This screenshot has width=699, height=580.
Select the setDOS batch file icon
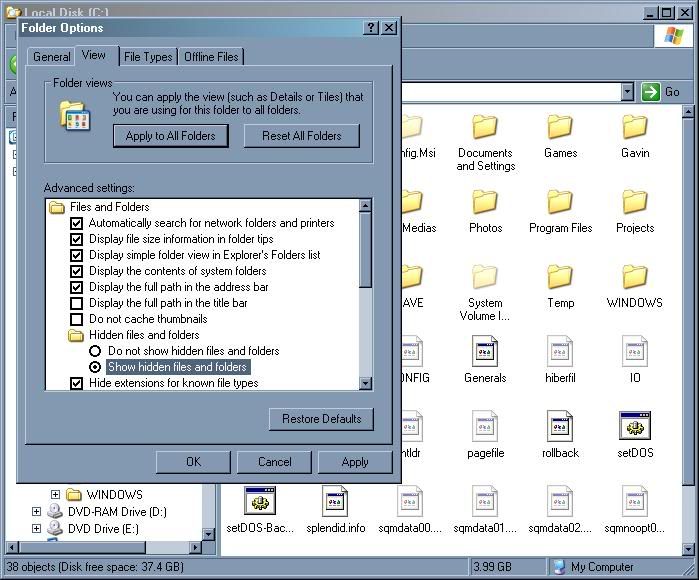[x=635, y=425]
